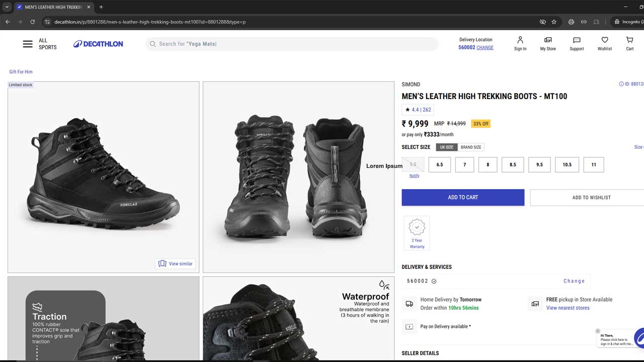Click the site info icon in address bar
644x362 pixels.
[47, 22]
